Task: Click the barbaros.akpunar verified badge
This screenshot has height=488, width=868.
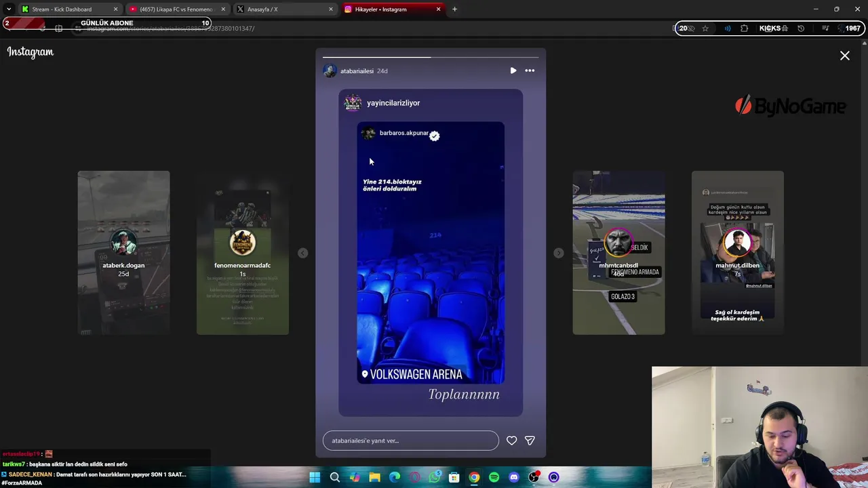Action: coord(434,136)
